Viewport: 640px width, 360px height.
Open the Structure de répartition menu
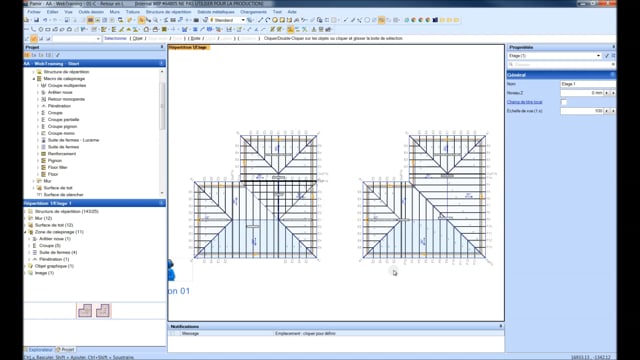point(169,12)
